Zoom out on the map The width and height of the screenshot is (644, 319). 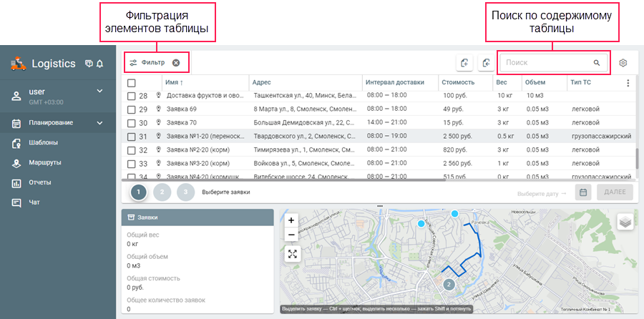[x=291, y=235]
